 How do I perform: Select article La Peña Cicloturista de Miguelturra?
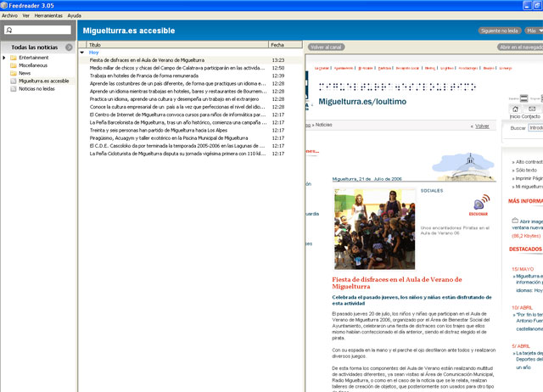190,154
